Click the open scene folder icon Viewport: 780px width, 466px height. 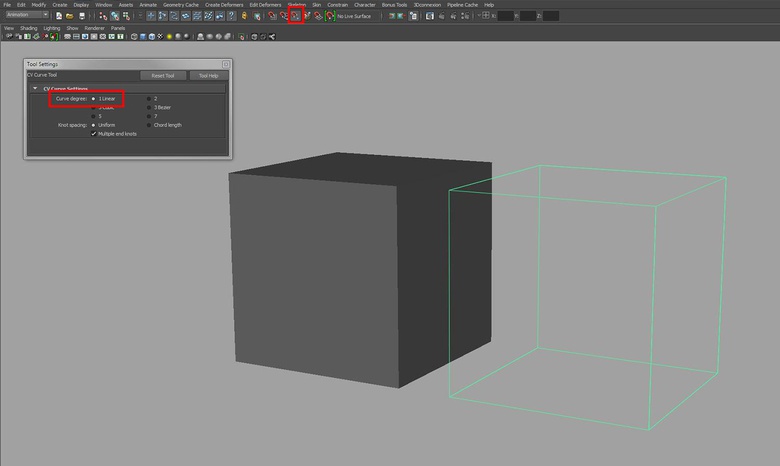coord(69,16)
